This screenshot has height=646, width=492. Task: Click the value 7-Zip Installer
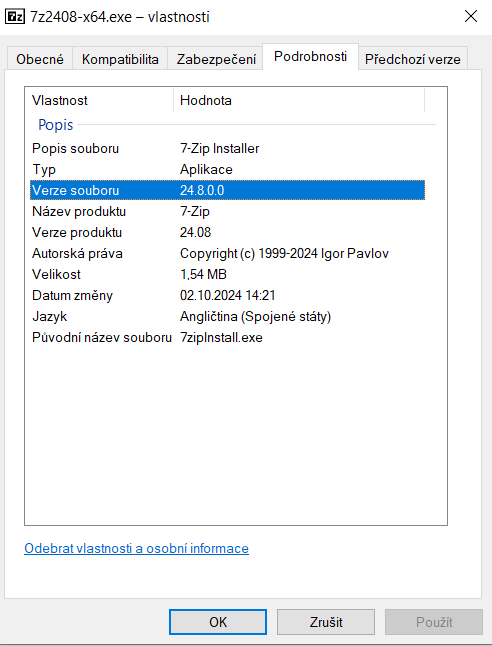coord(220,148)
